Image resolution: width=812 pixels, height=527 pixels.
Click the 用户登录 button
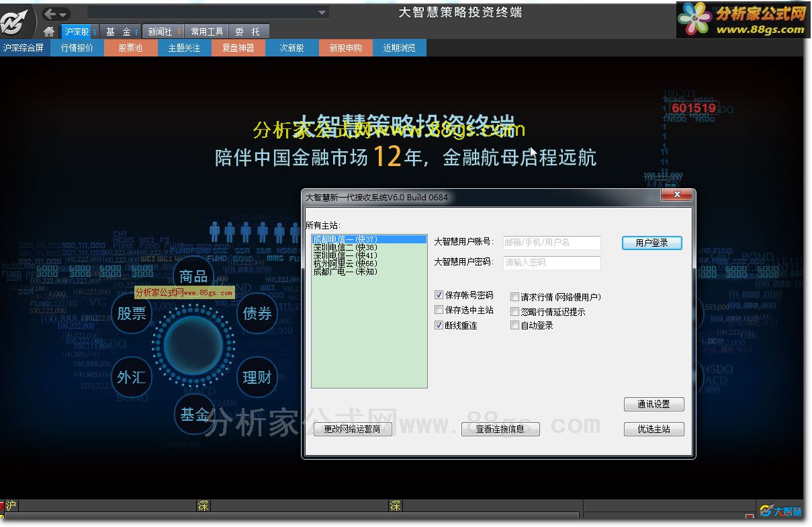pos(651,243)
